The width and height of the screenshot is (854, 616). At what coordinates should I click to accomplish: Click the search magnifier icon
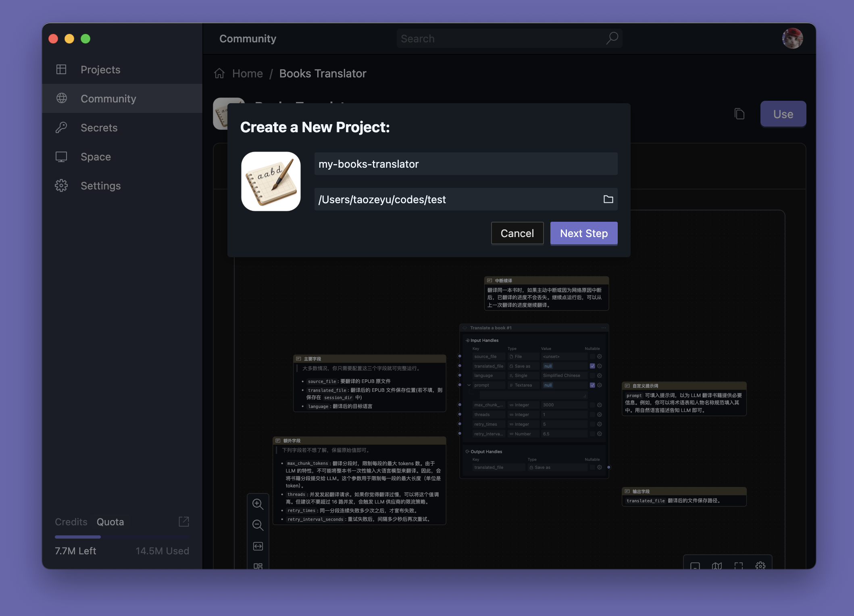click(612, 38)
